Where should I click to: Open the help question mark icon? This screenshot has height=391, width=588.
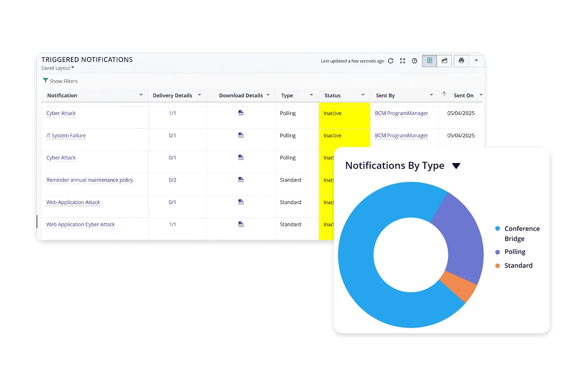(414, 61)
